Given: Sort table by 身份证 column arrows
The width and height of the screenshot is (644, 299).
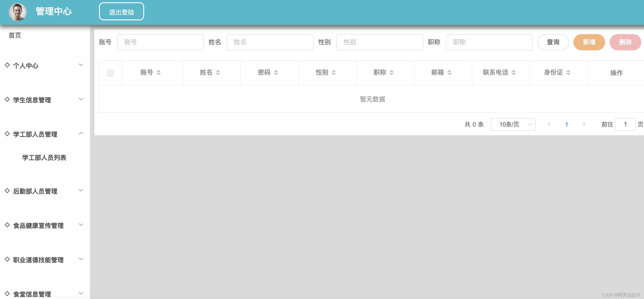Looking at the screenshot, I should click(x=568, y=72).
